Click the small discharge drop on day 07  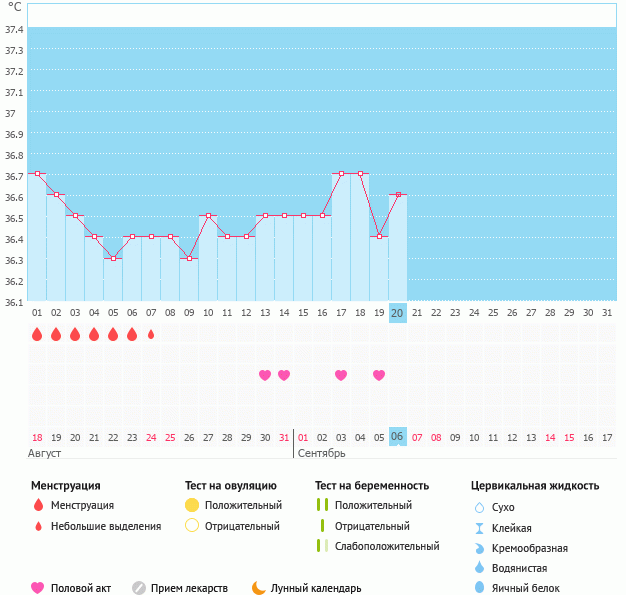[151, 334]
